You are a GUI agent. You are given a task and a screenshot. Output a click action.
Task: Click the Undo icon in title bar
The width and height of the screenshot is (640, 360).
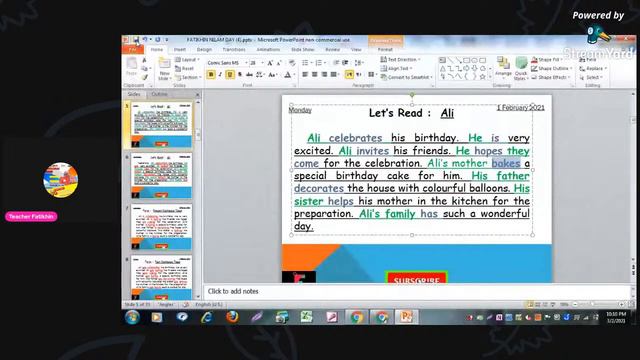(144, 40)
